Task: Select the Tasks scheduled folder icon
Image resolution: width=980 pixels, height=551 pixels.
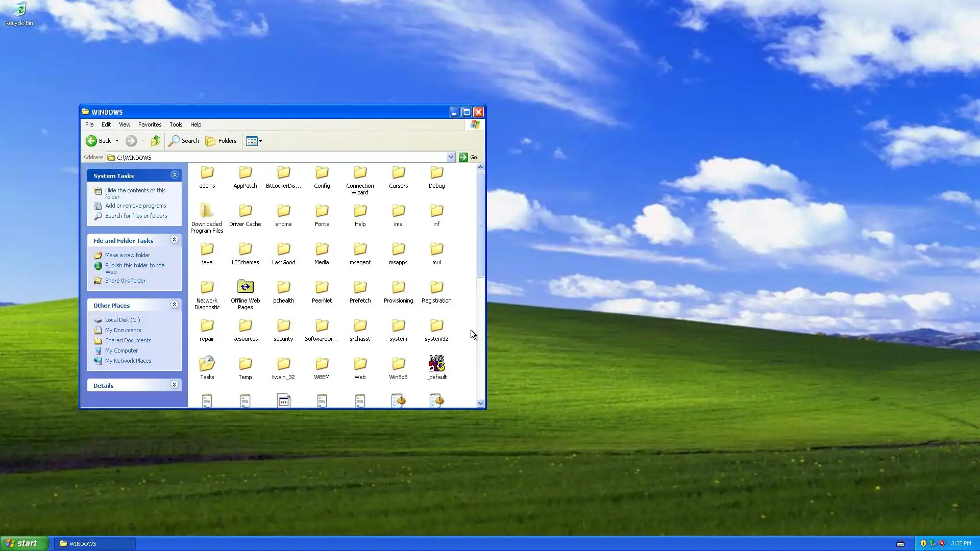Action: [207, 364]
